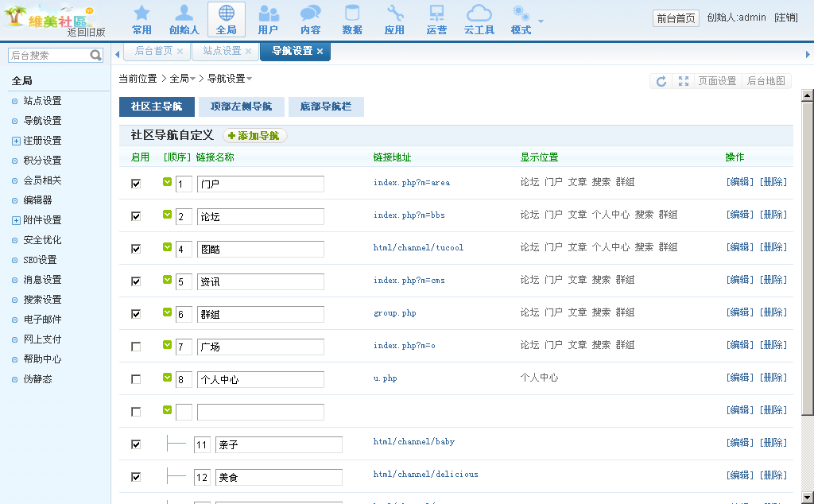The image size is (814, 504).
Task: Open the 模式 dropdown arrow
Action: (x=541, y=21)
